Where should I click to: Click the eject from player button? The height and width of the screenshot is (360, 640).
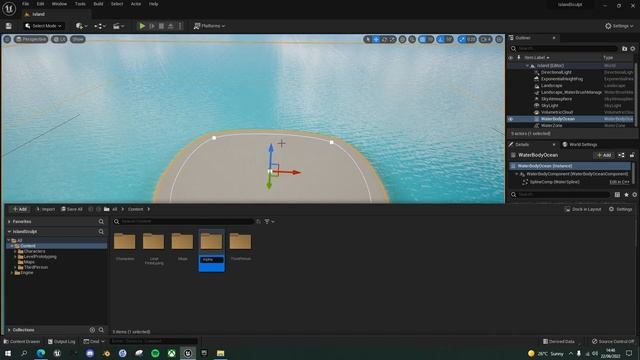(x=171, y=26)
